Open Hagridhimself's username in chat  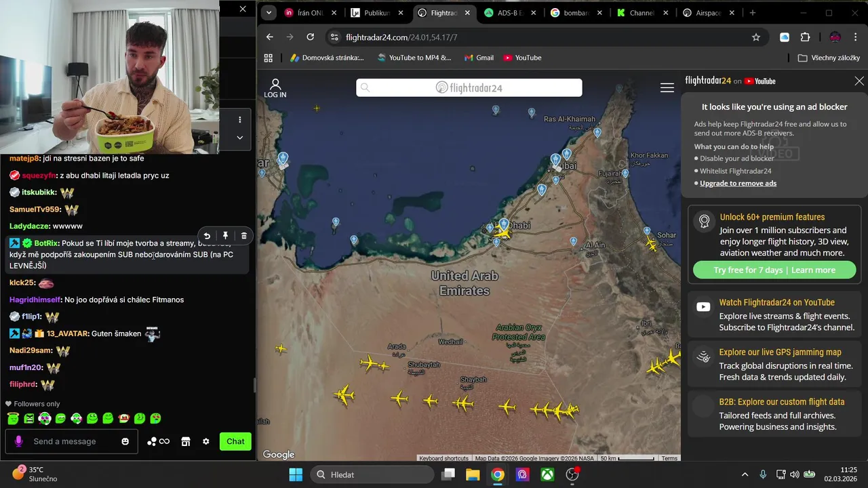tap(35, 300)
